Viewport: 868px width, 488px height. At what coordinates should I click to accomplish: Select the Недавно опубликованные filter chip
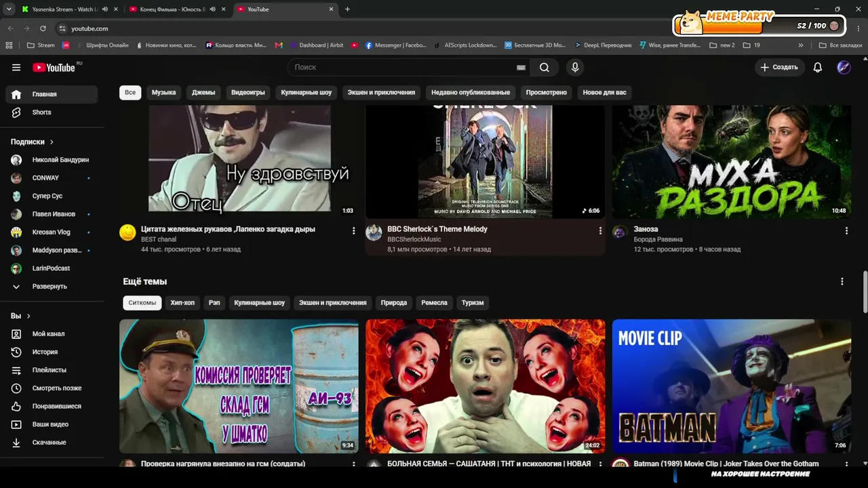[471, 92]
